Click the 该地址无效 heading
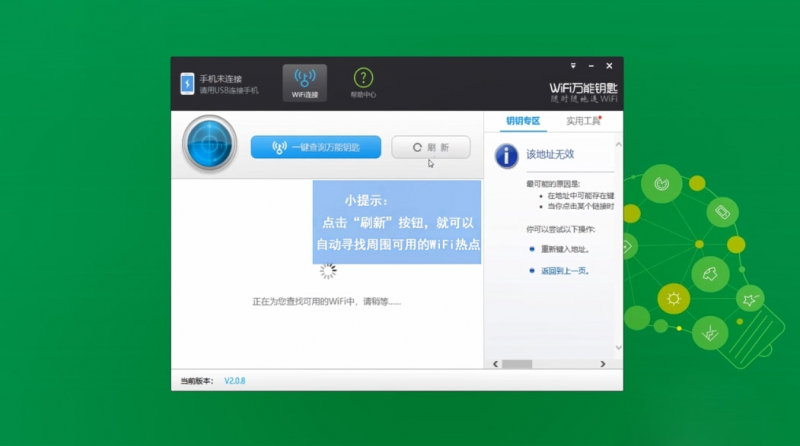 tap(550, 154)
